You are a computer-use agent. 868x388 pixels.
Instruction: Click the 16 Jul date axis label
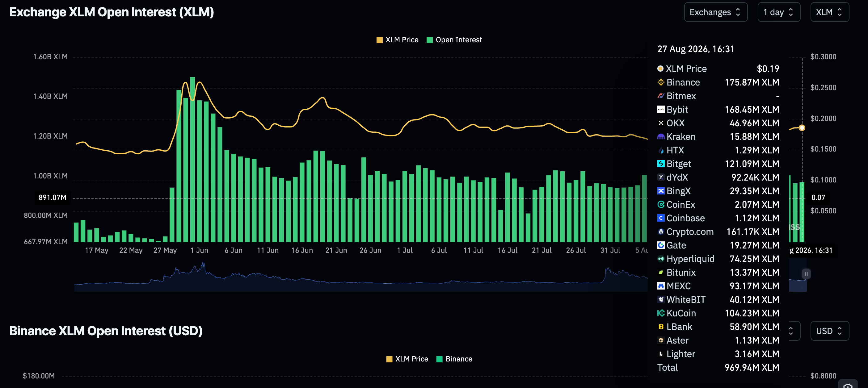pyautogui.click(x=508, y=250)
